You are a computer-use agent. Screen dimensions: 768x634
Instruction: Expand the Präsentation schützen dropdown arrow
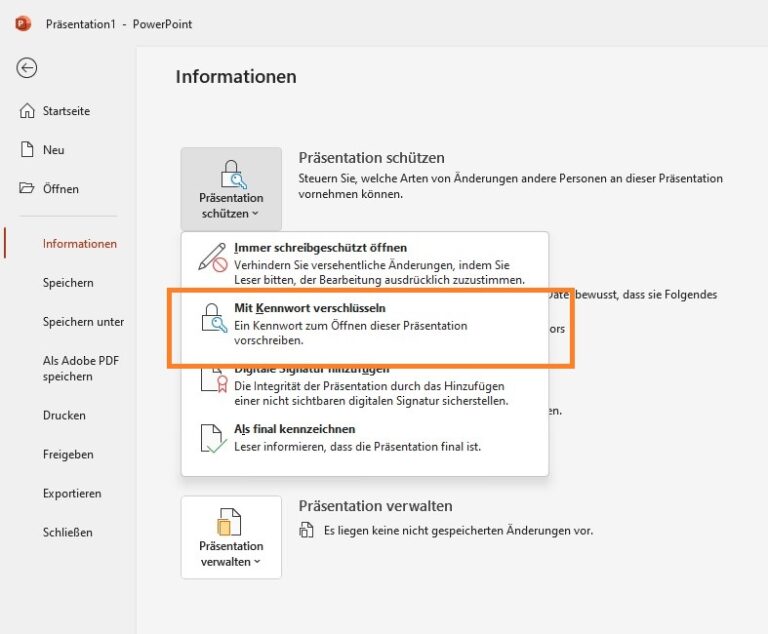coord(255,214)
